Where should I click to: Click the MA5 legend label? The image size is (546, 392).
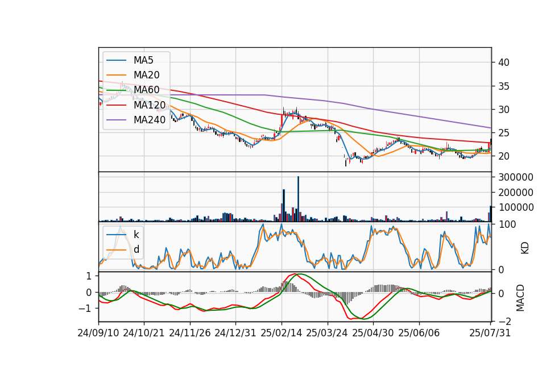pyautogui.click(x=143, y=60)
